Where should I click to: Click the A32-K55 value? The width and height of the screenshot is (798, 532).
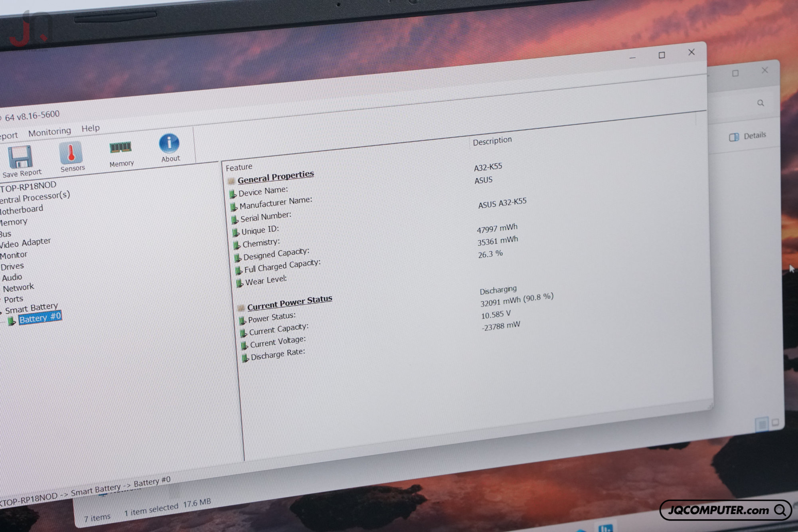click(488, 167)
